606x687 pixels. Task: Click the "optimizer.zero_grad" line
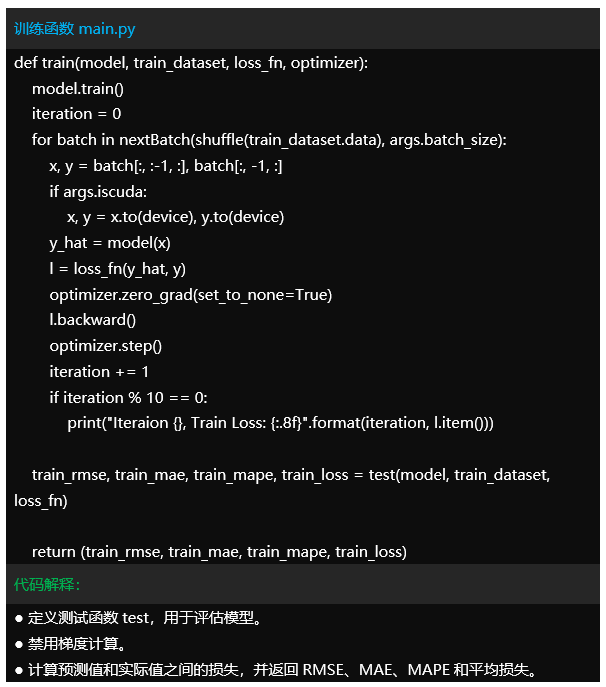coord(191,295)
